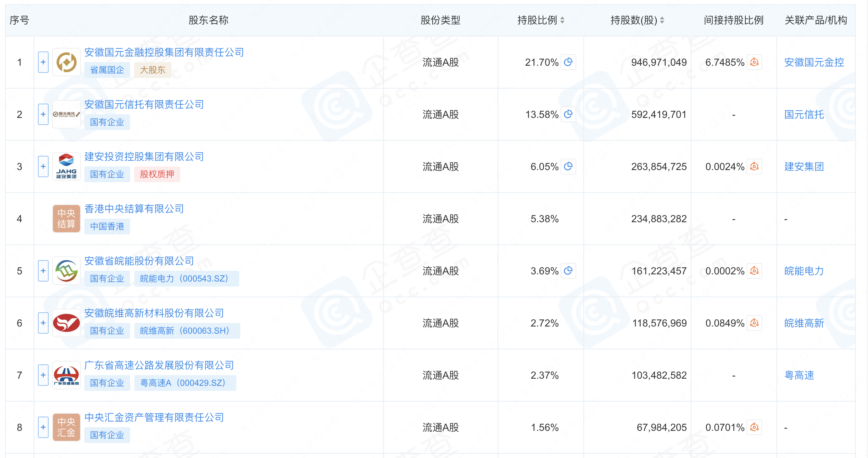Screen dimensions: 868x458
Task: Expand row 5 安徽省皖能股份 plus toggle
Action: [x=43, y=271]
